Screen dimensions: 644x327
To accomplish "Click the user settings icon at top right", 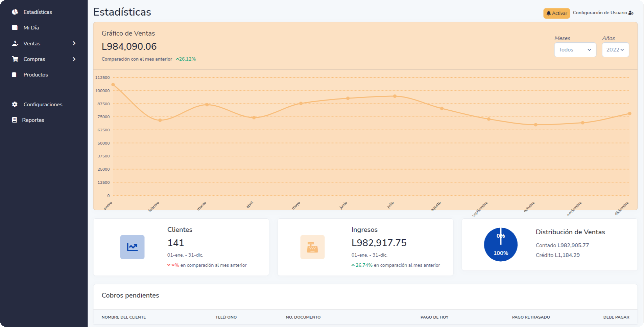I will [x=631, y=13].
